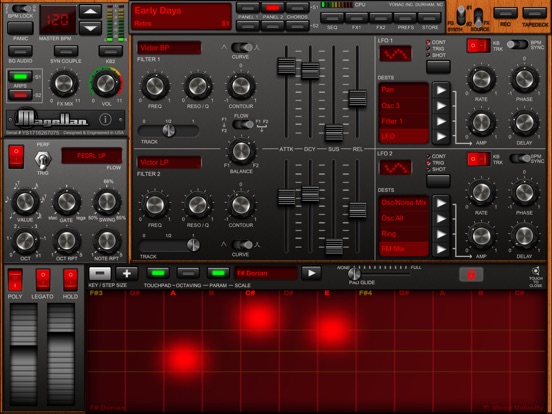Open CHORDS tab
Screen dimensions: 552x414
pos(297,7)
